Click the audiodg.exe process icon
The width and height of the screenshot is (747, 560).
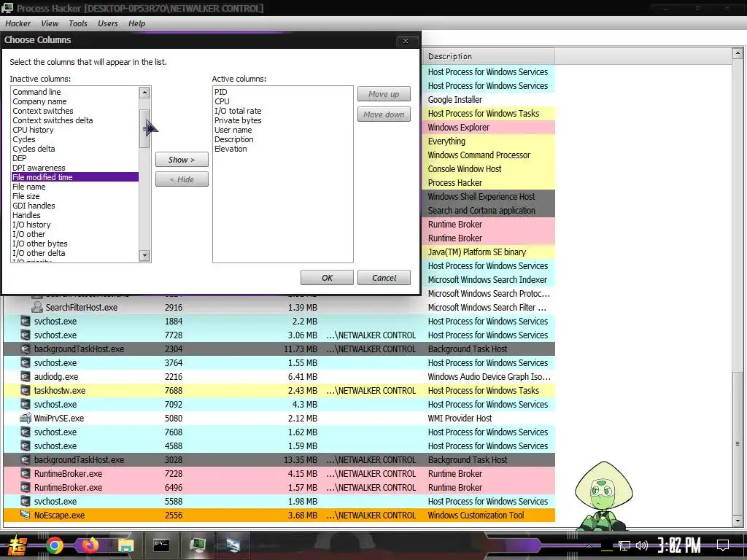coord(26,377)
